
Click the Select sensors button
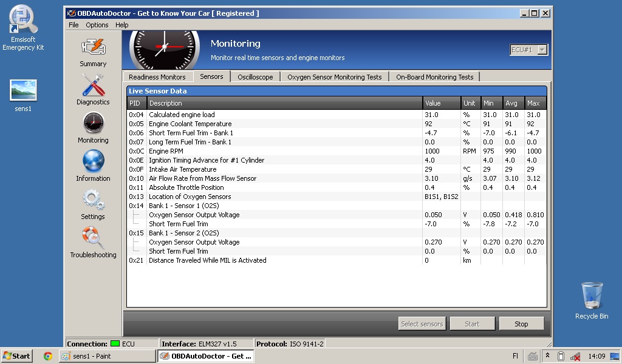[x=422, y=323]
